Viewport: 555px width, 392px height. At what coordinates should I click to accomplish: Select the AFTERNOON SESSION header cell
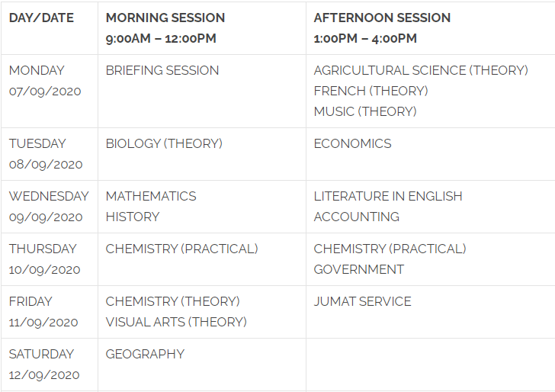[x=431, y=28]
